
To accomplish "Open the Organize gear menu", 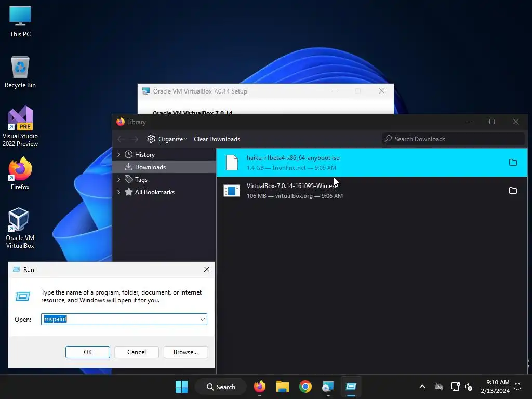I will click(x=167, y=139).
